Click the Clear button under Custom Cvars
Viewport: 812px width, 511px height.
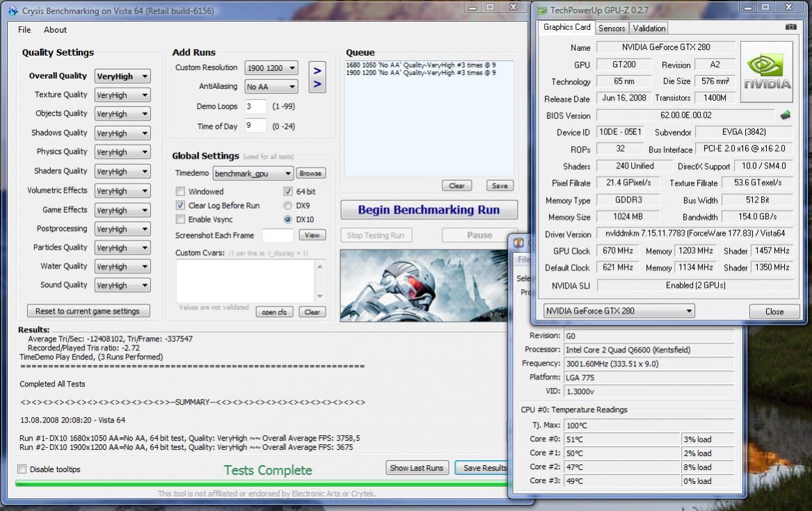312,312
